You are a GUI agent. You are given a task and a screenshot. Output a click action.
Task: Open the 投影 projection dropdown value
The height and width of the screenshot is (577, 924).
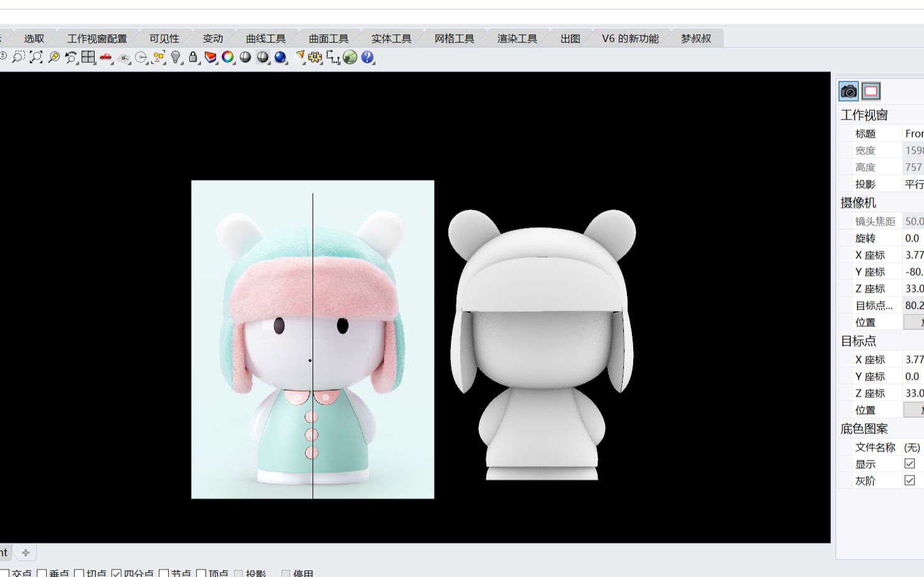point(913,184)
